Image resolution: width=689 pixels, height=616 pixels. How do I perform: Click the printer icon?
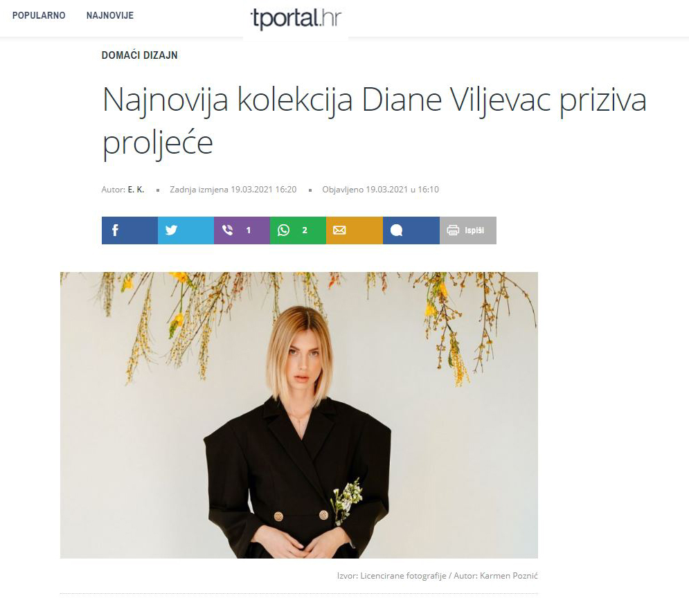tap(453, 230)
